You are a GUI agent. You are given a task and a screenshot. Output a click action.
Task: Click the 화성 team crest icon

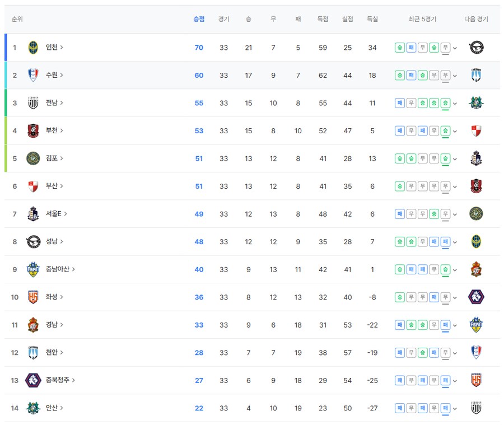pos(33,297)
